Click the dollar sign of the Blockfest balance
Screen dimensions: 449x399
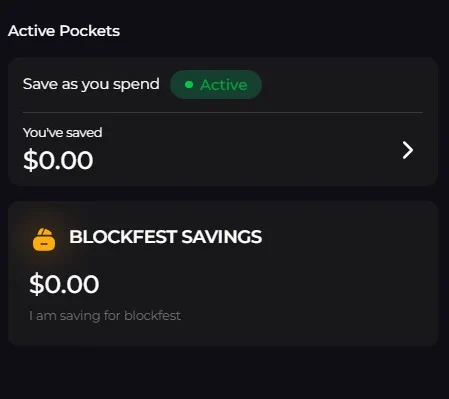point(36,284)
